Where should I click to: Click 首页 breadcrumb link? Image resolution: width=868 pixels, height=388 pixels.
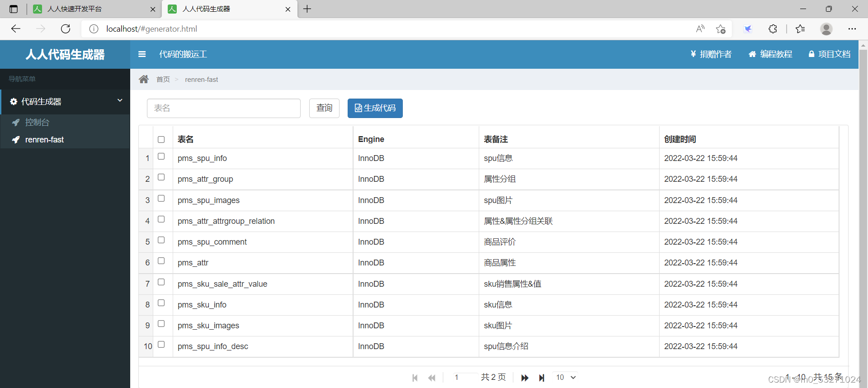(x=163, y=80)
